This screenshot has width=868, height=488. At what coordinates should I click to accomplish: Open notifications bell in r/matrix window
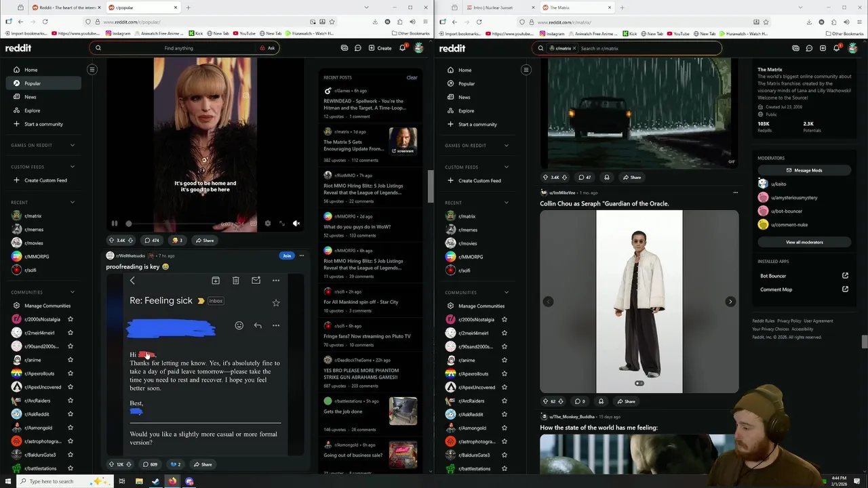[x=837, y=48]
